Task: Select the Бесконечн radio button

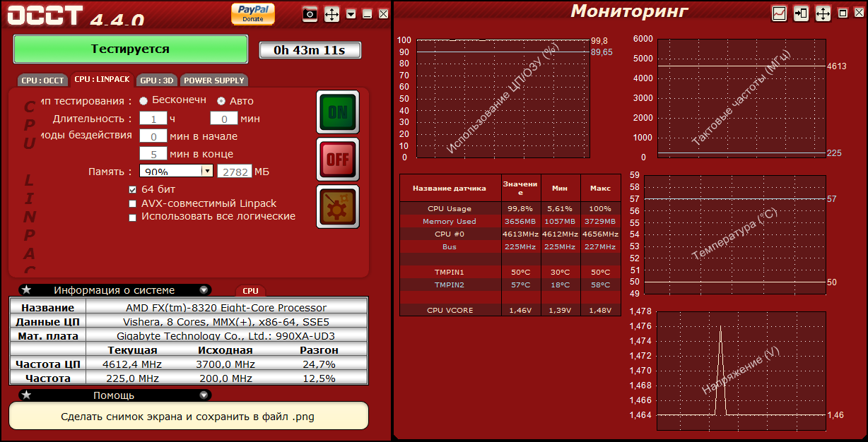Action: point(143,101)
